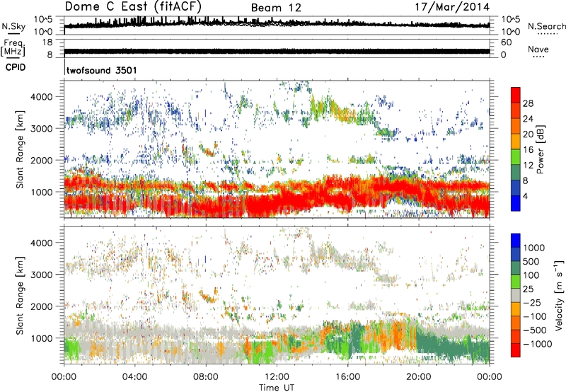The height and width of the screenshot is (392, 566).
Task: Click the '18' frequency tick label
Action: pos(47,42)
